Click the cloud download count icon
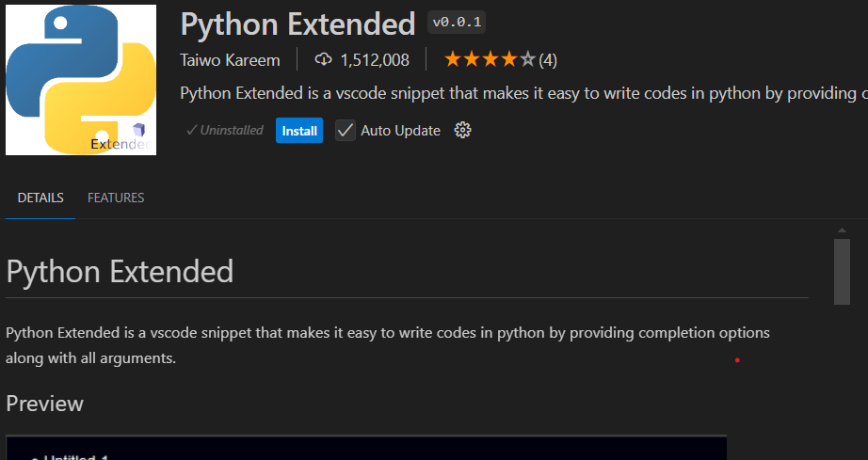The width and height of the screenshot is (868, 460). coord(323,60)
